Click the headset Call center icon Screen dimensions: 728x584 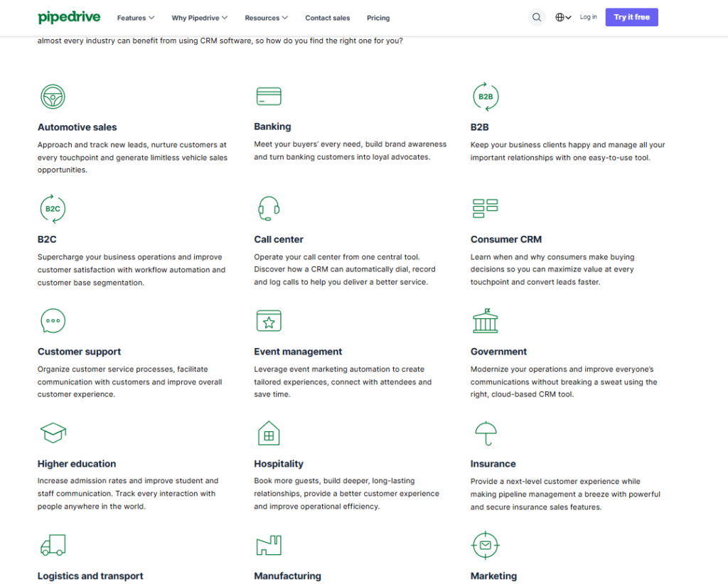(269, 208)
